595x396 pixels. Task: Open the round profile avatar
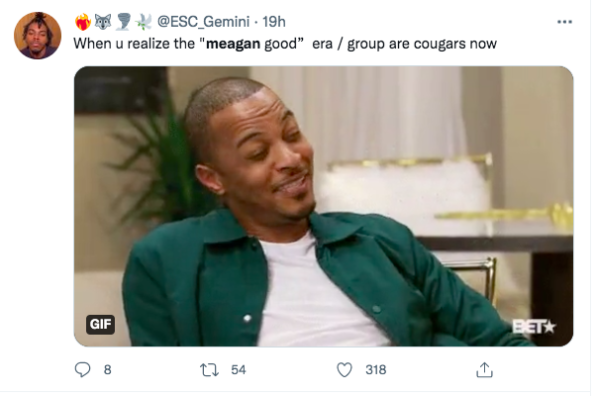(x=37, y=35)
